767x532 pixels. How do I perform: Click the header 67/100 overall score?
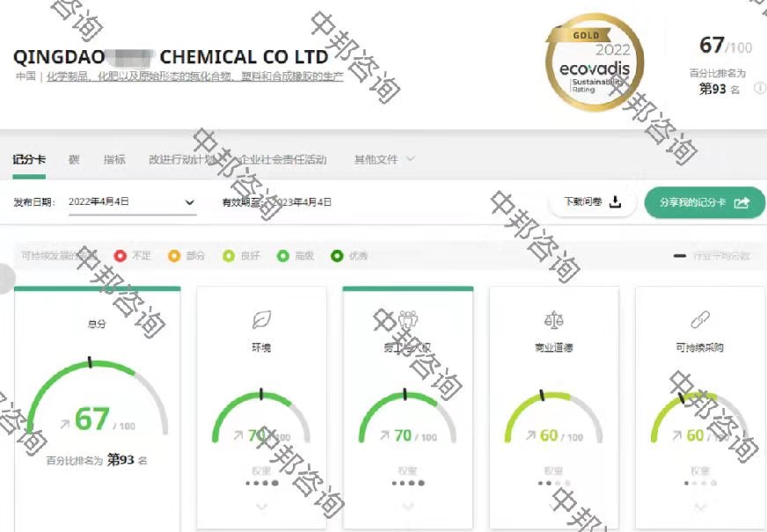click(726, 46)
